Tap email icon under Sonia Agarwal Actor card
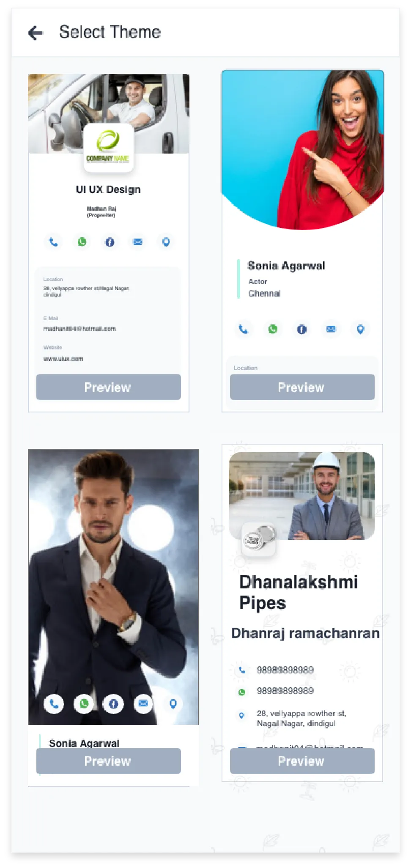The image size is (411, 868). (331, 329)
